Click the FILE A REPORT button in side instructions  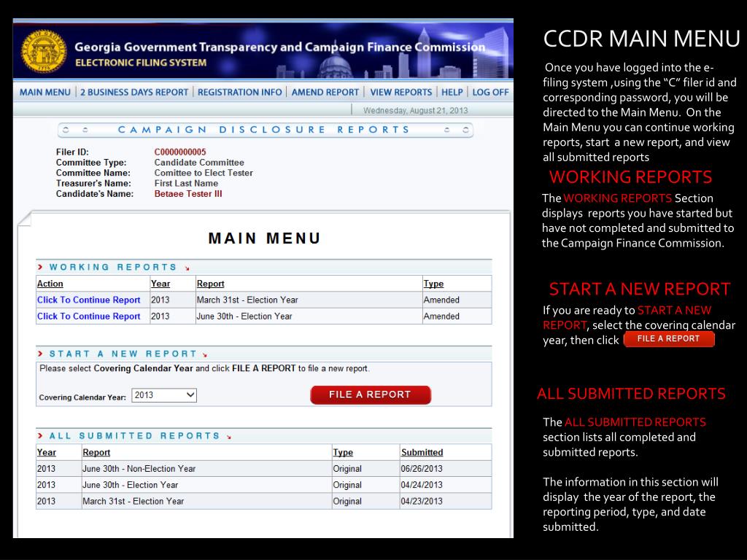[669, 338]
